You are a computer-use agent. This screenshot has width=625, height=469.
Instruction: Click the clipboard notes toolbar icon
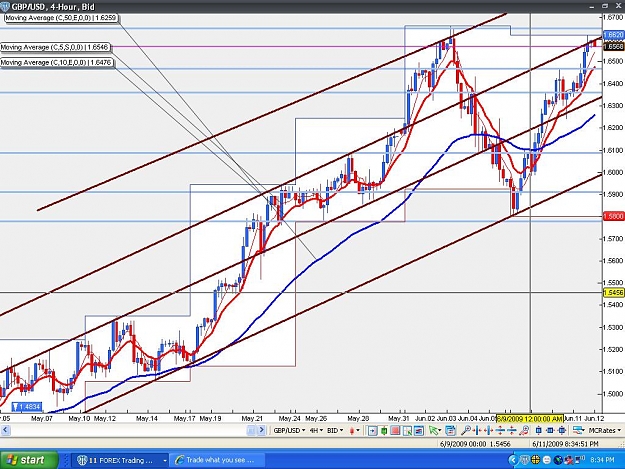450,430
